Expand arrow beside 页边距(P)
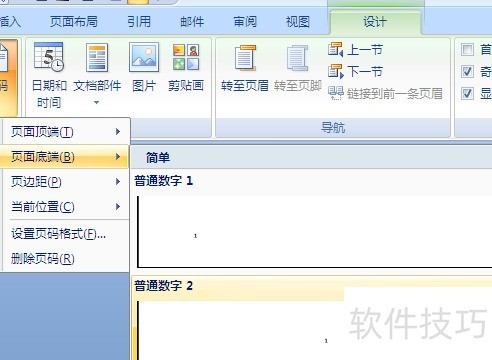The width and height of the screenshot is (492, 360). coord(118,182)
